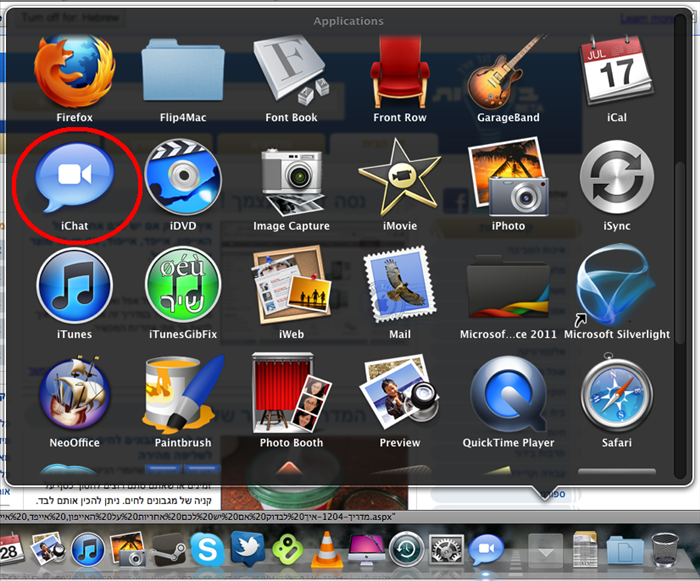
Task: Open Safari compass icon
Action: coord(617,393)
